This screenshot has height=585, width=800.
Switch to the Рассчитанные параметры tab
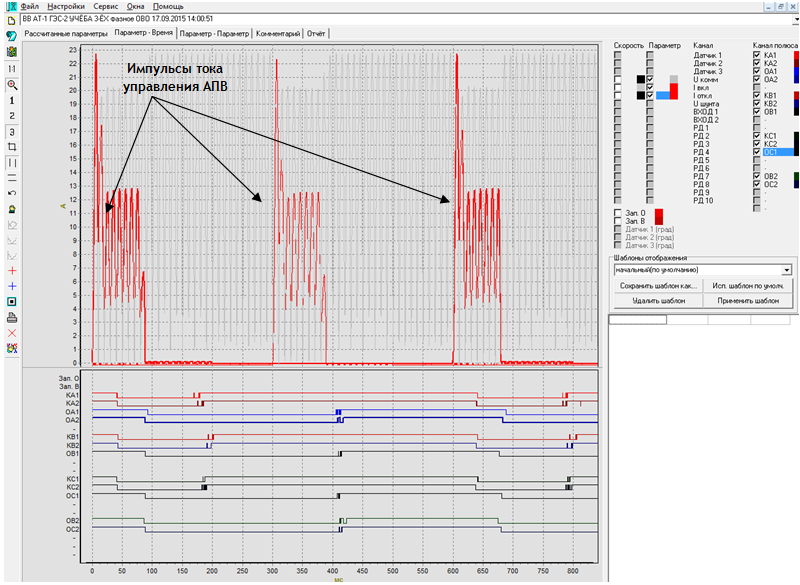click(65, 33)
